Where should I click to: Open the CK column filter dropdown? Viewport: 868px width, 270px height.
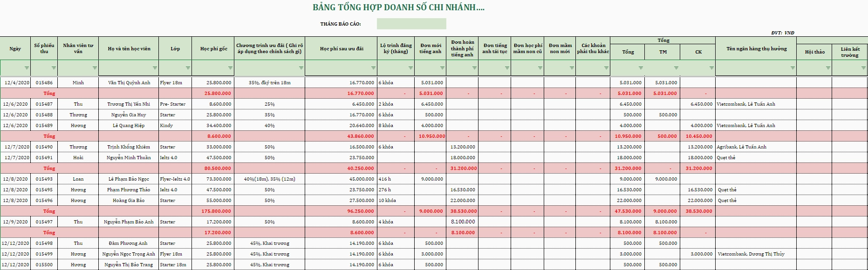coord(711,68)
